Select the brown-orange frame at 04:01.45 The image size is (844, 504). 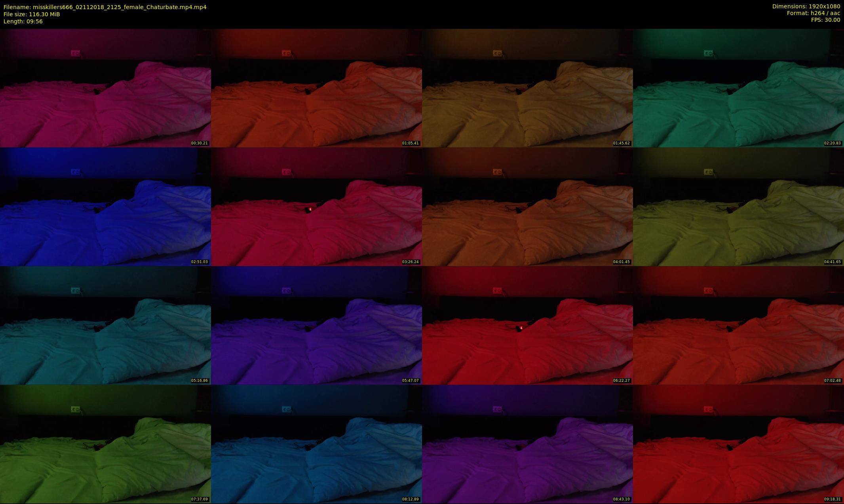click(x=527, y=207)
